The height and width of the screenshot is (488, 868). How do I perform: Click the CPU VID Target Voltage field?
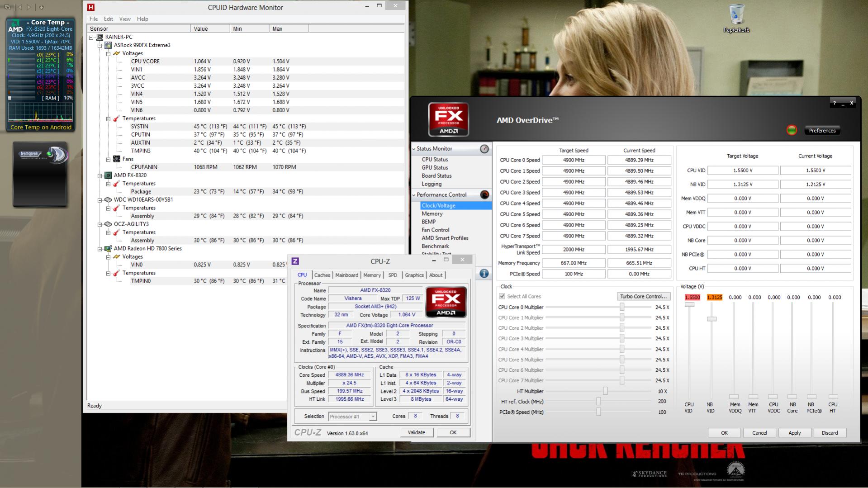pos(743,171)
